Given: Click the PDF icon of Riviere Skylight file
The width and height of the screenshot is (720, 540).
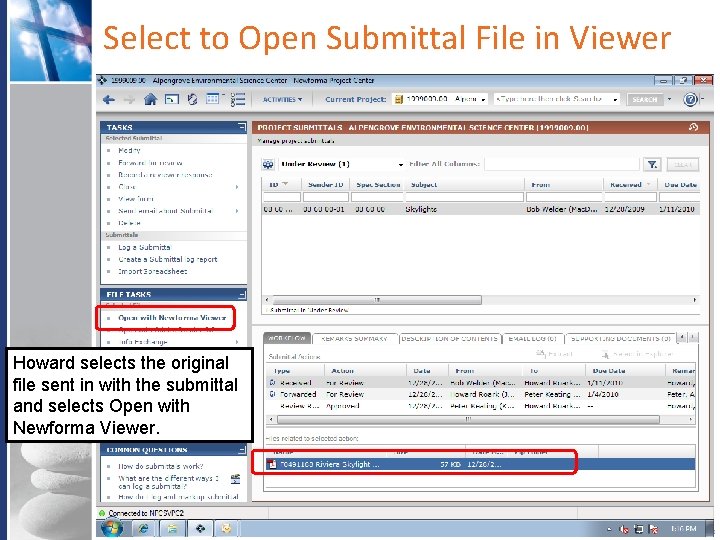Looking at the screenshot, I should (273, 464).
